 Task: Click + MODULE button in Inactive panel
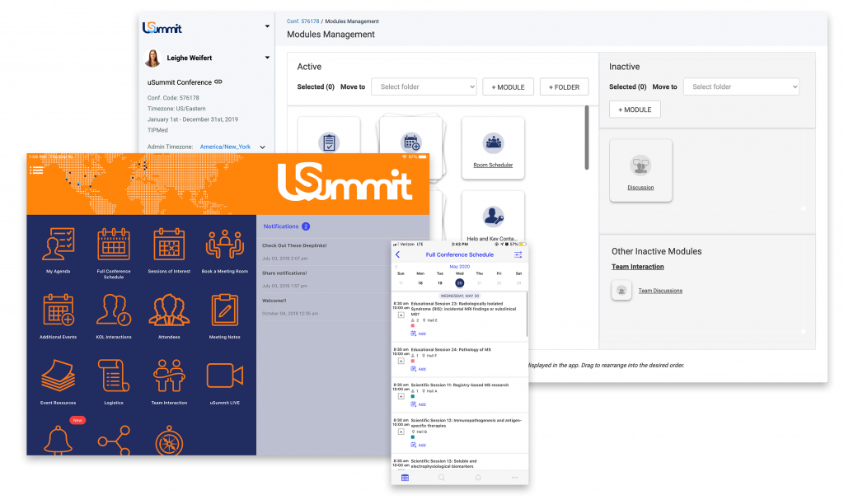[635, 110]
